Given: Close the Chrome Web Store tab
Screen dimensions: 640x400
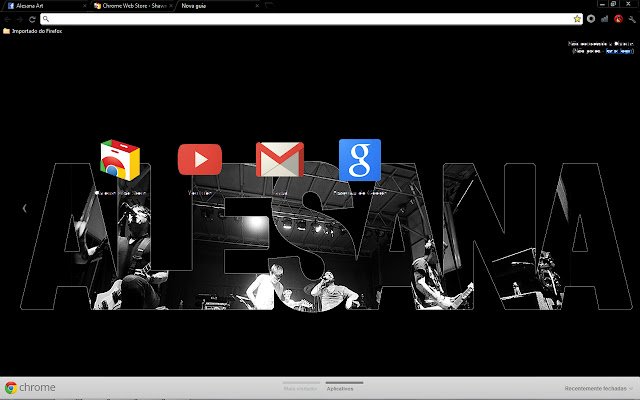Looking at the screenshot, I should click(171, 6).
